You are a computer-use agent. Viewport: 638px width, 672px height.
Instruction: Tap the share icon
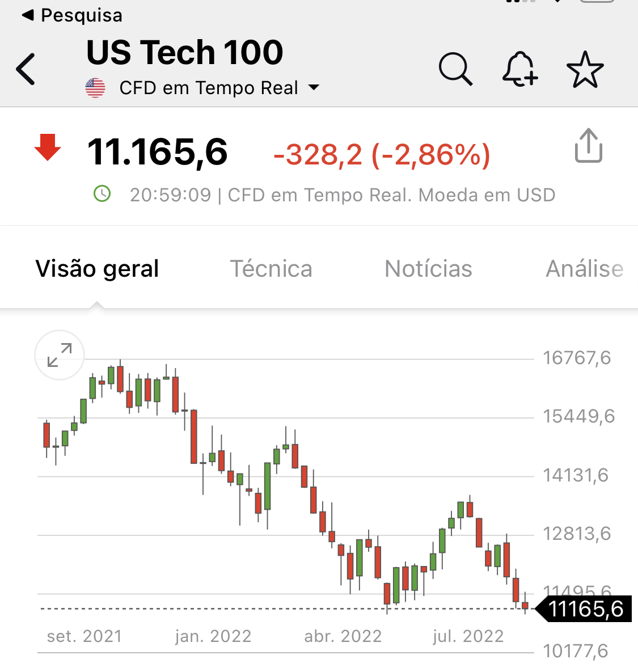588,146
